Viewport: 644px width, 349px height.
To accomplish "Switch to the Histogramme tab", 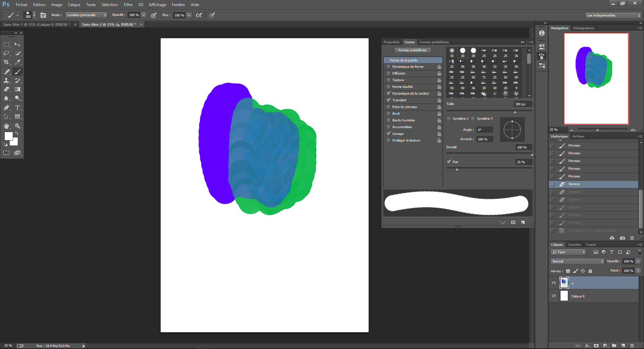I will tap(583, 28).
